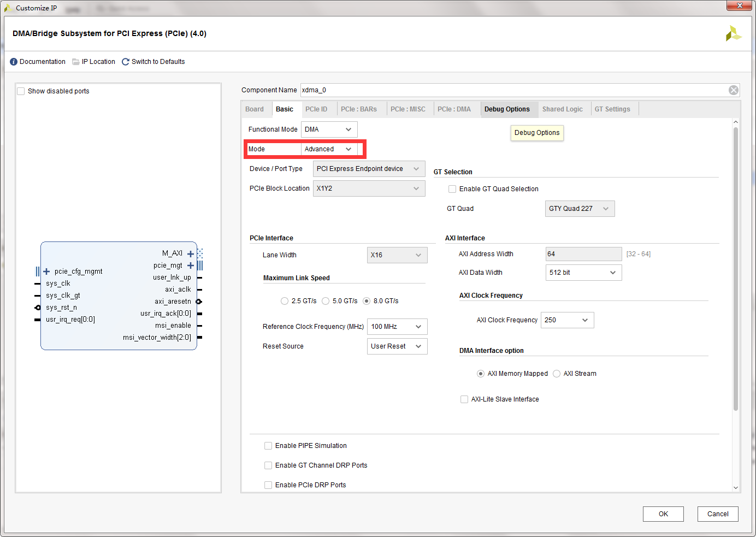756x537 pixels.
Task: Open the Lane Width dropdown
Action: [x=397, y=255]
